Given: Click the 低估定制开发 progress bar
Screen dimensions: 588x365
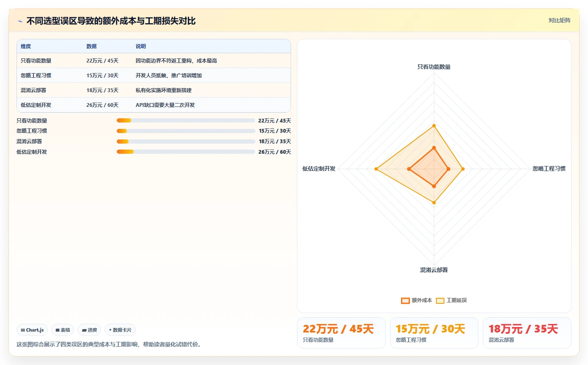Looking at the screenshot, I should click(186, 152).
